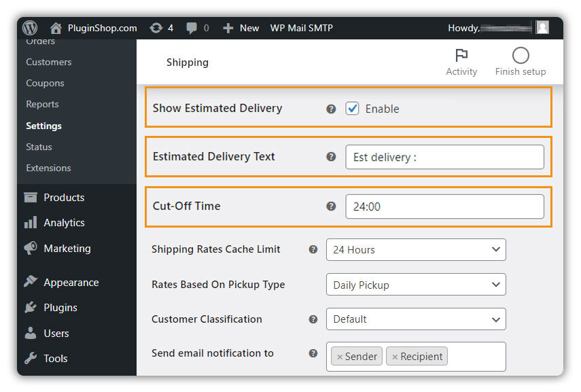The height and width of the screenshot is (392, 581).
Task: Go to the Appearance menu
Action: tap(71, 283)
